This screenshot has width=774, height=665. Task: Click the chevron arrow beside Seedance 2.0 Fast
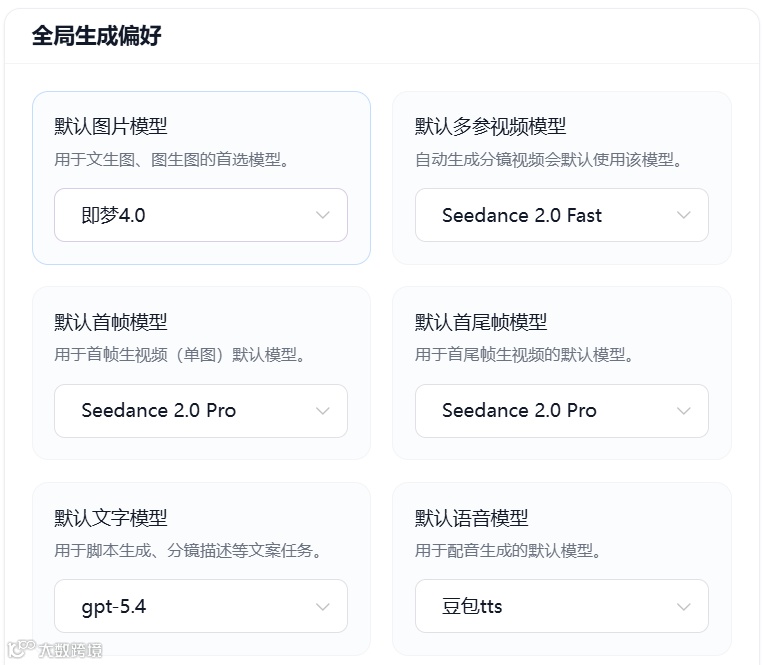[683, 215]
